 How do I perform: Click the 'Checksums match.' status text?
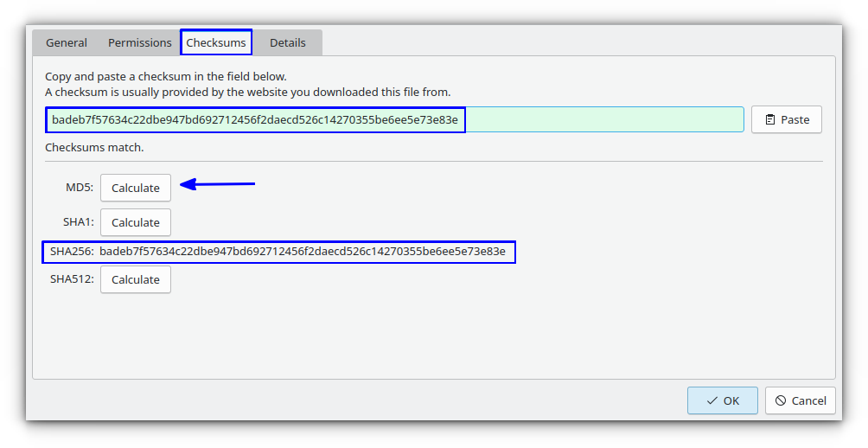click(94, 147)
